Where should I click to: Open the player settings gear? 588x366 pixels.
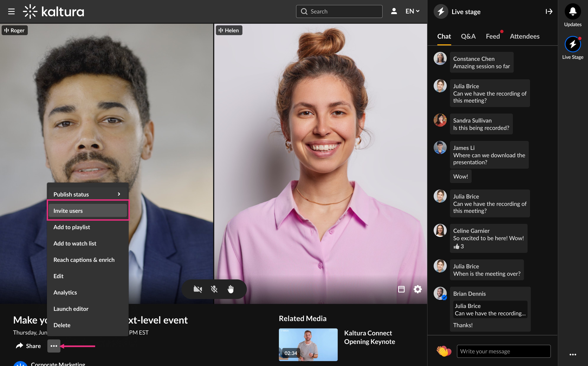[x=417, y=289]
